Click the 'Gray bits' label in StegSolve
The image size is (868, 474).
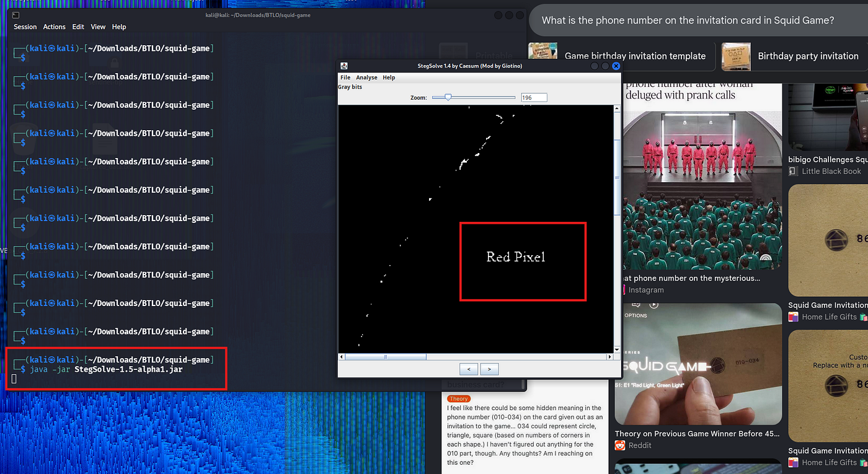(x=350, y=87)
